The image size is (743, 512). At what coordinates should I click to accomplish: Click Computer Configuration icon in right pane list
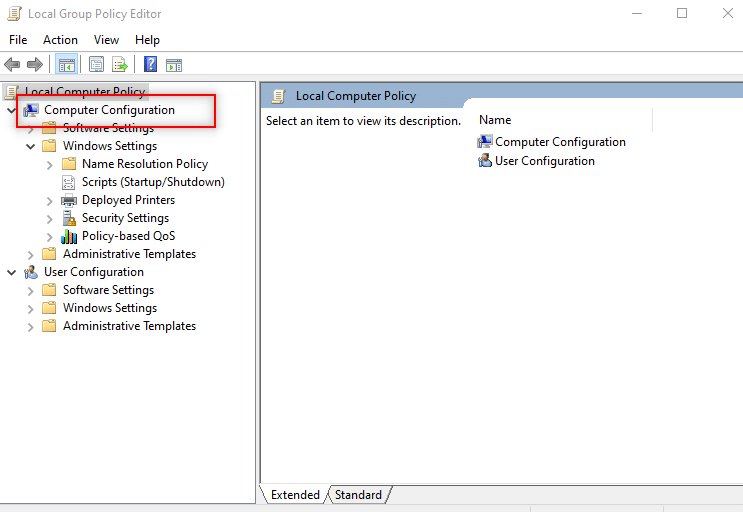[485, 142]
